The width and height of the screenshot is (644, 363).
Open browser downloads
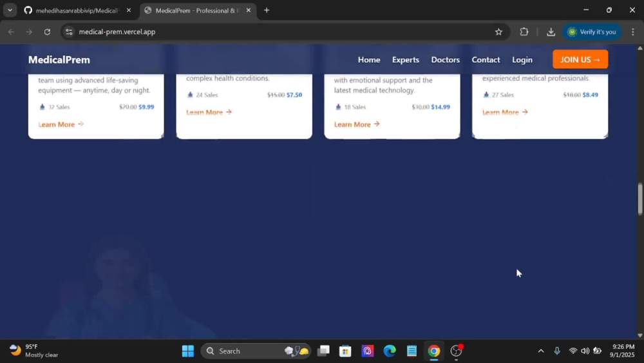pos(551,32)
